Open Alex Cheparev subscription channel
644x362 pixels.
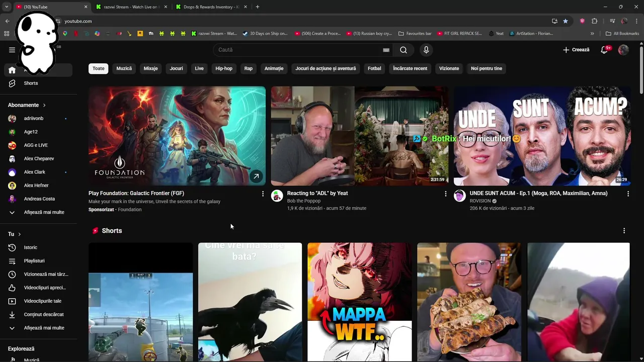tap(38, 159)
